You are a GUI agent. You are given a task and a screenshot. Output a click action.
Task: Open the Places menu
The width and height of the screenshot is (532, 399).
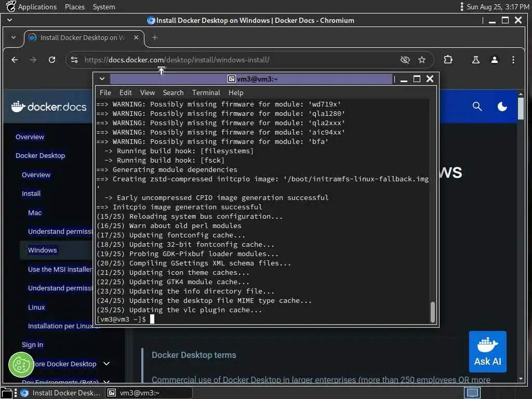[x=75, y=7]
